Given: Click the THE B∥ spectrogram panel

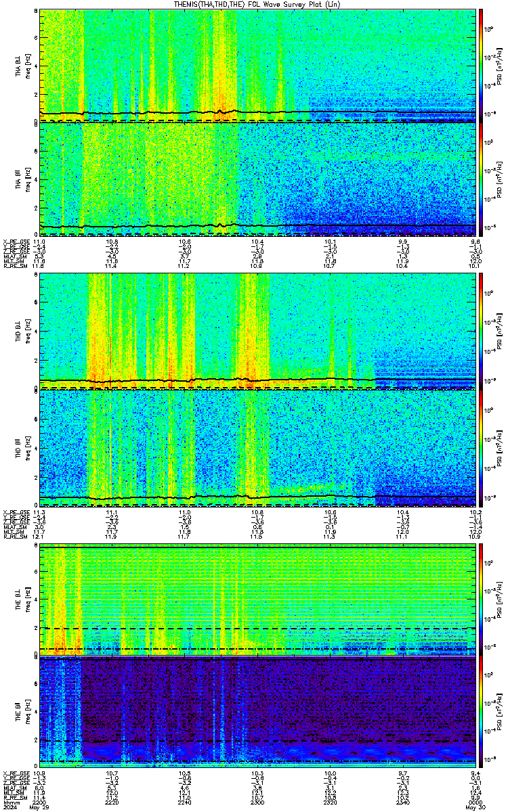Looking at the screenshot, I should tap(258, 713).
